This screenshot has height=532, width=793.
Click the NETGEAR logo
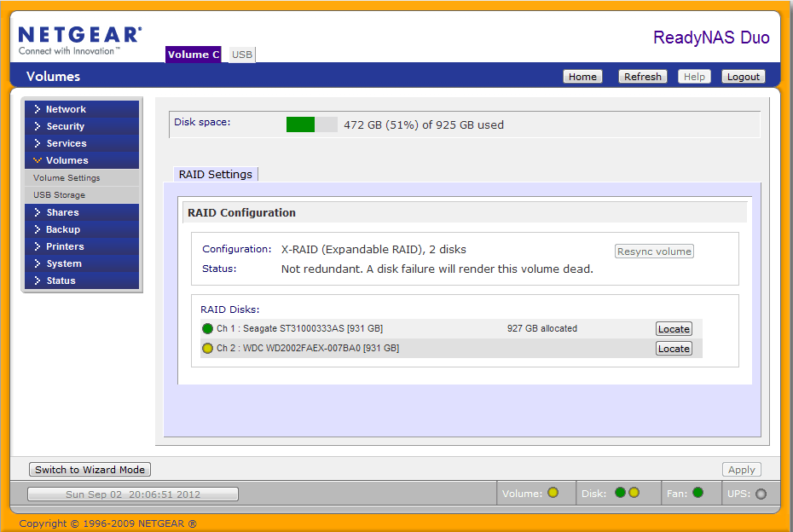point(80,40)
